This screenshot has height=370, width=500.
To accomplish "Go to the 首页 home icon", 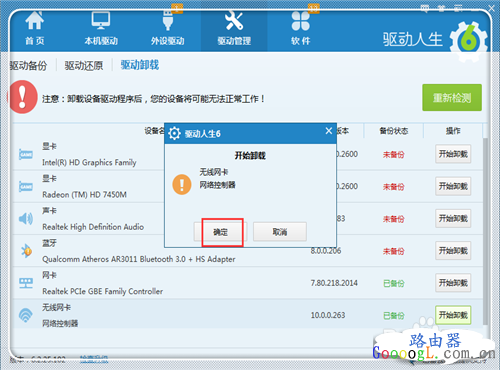I will pos(35,21).
